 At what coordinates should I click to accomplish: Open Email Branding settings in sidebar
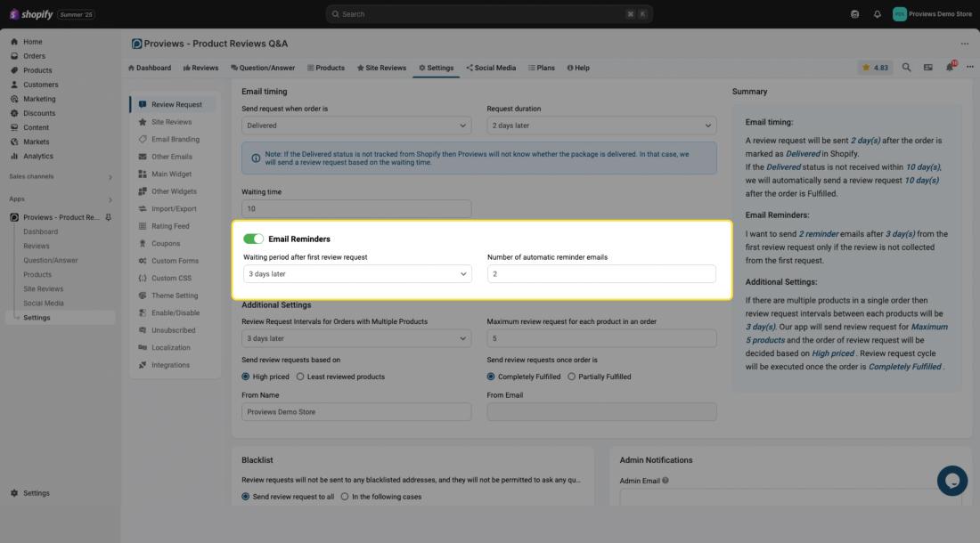coord(175,140)
